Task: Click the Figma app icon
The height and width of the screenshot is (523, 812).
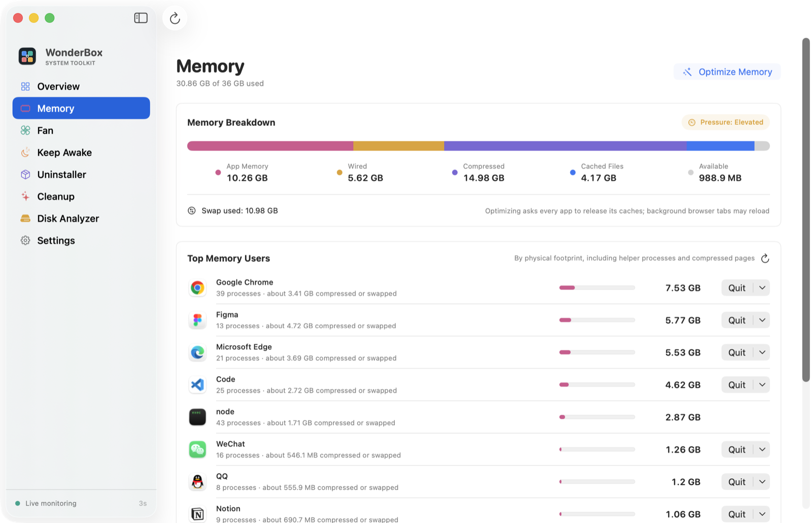Action: pyautogui.click(x=197, y=320)
